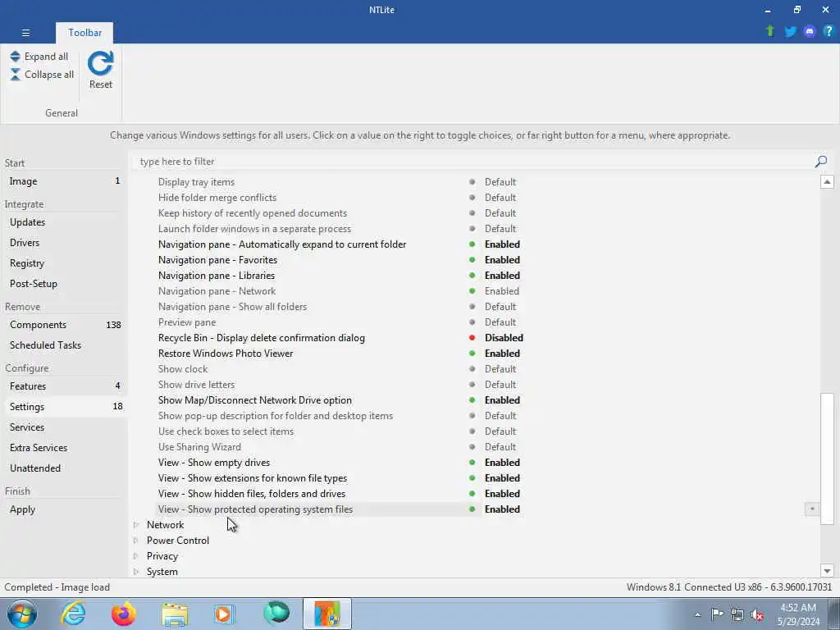Toggle Use Sharing Wizard Default value

coord(500,447)
